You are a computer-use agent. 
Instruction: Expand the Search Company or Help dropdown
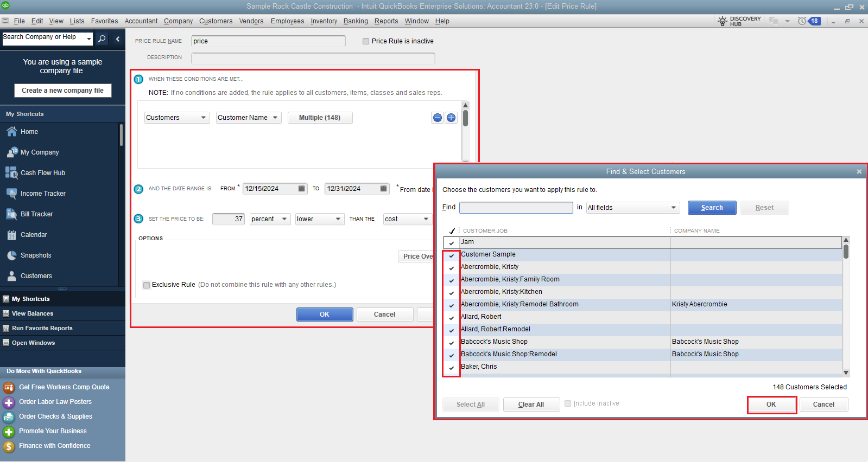click(89, 39)
